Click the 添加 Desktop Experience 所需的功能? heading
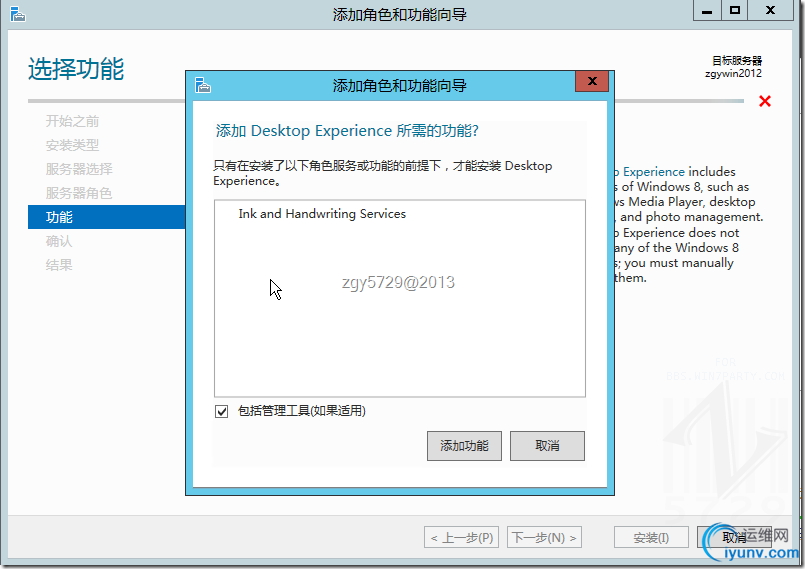The height and width of the screenshot is (569, 805). pos(347,131)
